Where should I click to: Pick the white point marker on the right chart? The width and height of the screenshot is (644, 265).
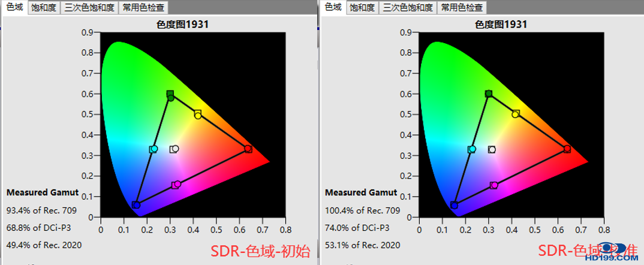pos(492,149)
